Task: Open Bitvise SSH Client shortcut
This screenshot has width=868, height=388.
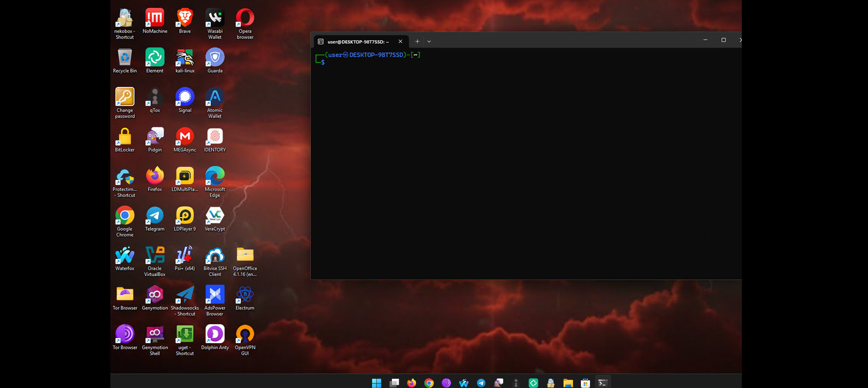Action: point(215,261)
